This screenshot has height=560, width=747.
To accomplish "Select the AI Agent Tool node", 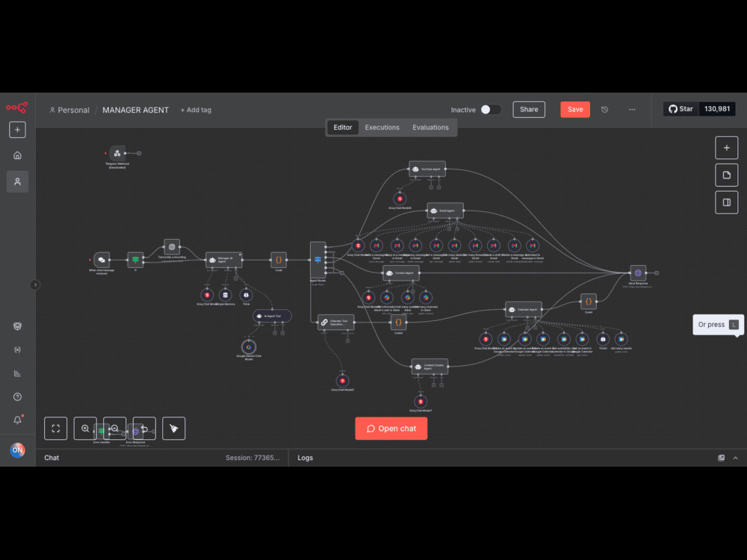I will tap(272, 316).
